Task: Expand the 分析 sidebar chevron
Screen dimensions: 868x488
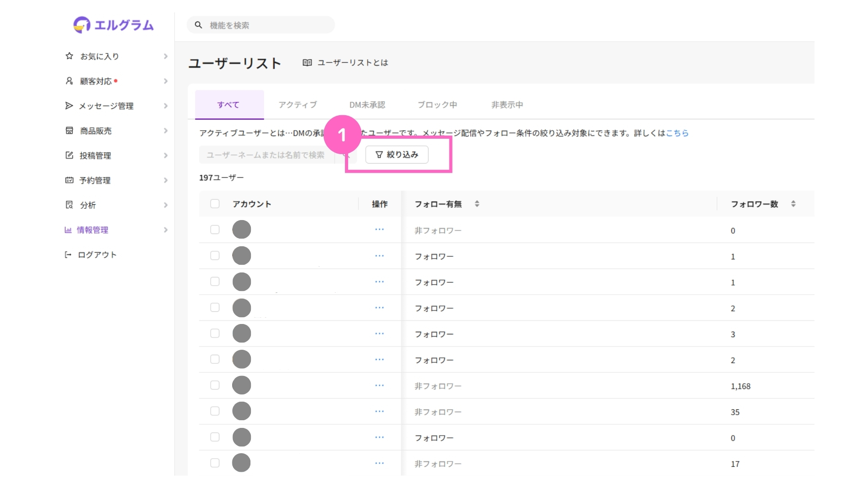Action: (x=165, y=205)
